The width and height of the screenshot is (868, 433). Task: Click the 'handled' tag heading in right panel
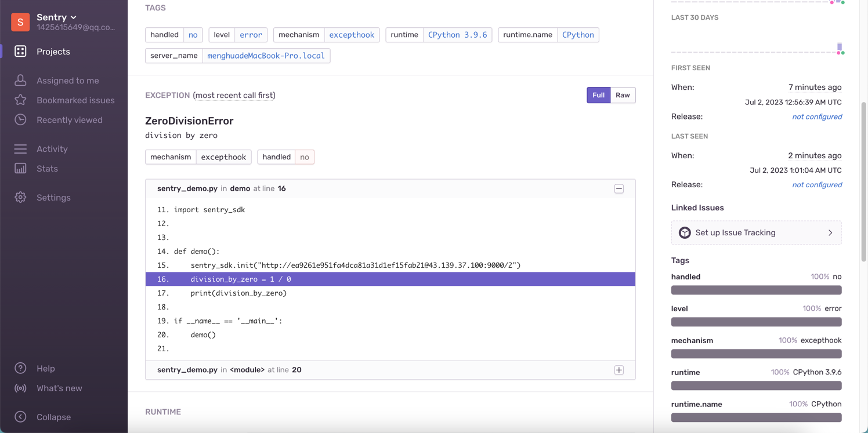[686, 276]
